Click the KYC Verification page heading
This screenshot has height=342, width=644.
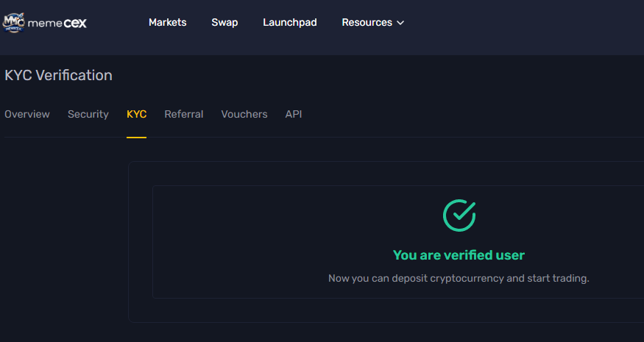pos(58,76)
